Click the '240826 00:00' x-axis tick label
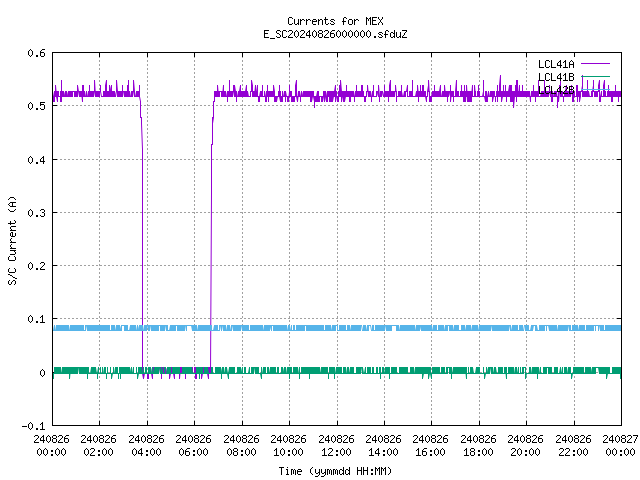 click(51, 446)
